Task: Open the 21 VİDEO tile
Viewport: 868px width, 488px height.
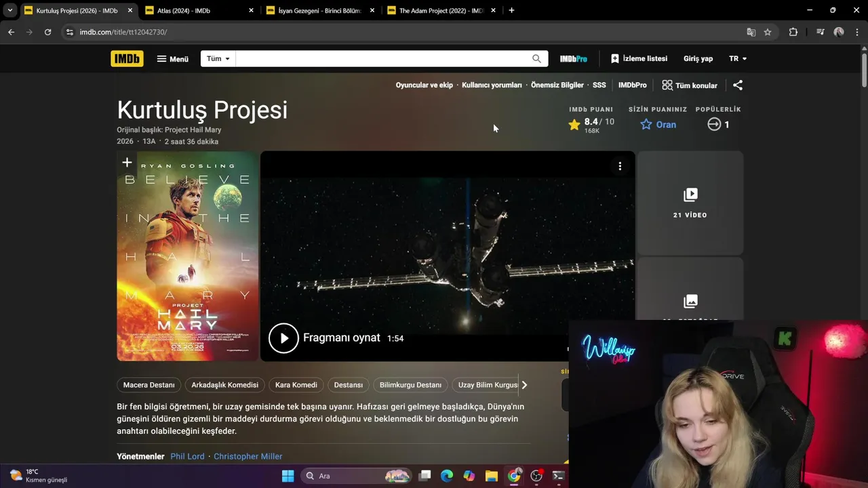Action: [690, 203]
